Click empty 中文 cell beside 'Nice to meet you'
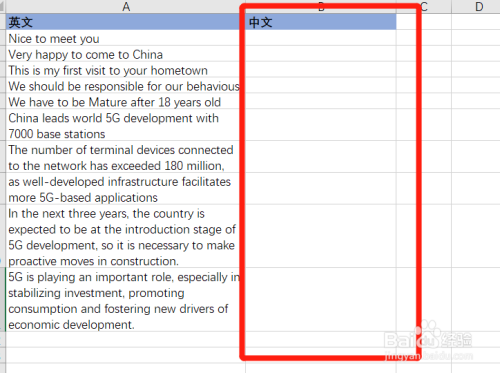This screenshot has height=373, width=500. click(321, 38)
